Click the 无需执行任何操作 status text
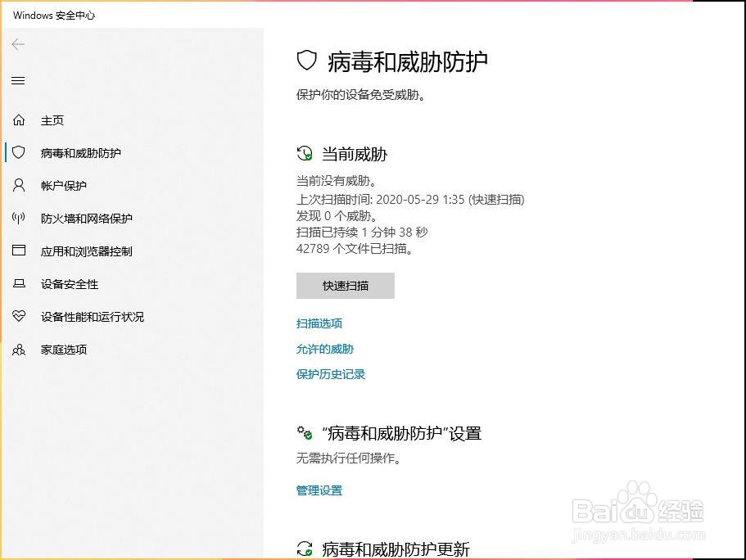The width and height of the screenshot is (746, 560). coord(349,458)
